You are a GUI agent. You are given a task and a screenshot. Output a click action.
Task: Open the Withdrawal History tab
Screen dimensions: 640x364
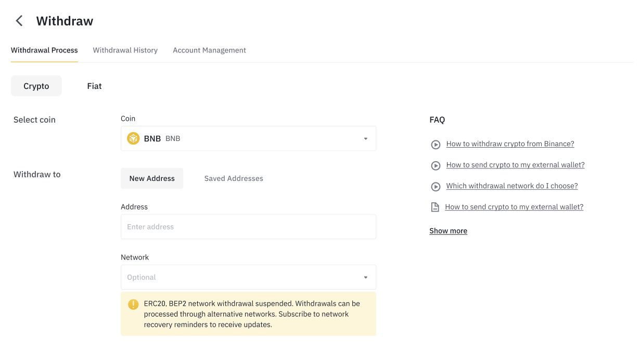[125, 50]
